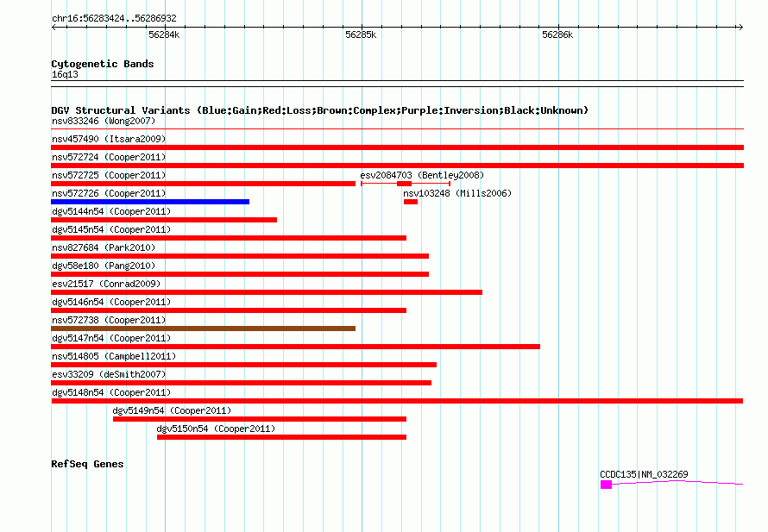This screenshot has height=532, width=768.
Task: Select the red bar under dgv5150n54
Action: (281, 437)
